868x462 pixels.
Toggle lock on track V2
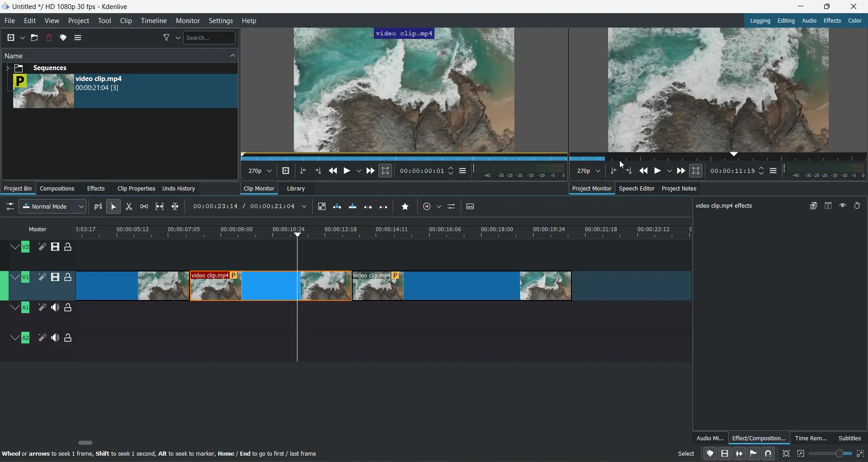point(68,248)
